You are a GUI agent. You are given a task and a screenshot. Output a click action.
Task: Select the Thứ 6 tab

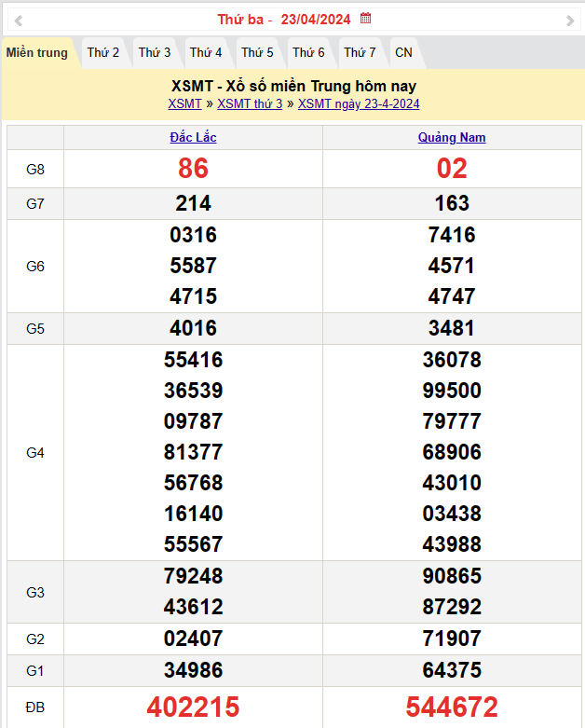(x=308, y=53)
